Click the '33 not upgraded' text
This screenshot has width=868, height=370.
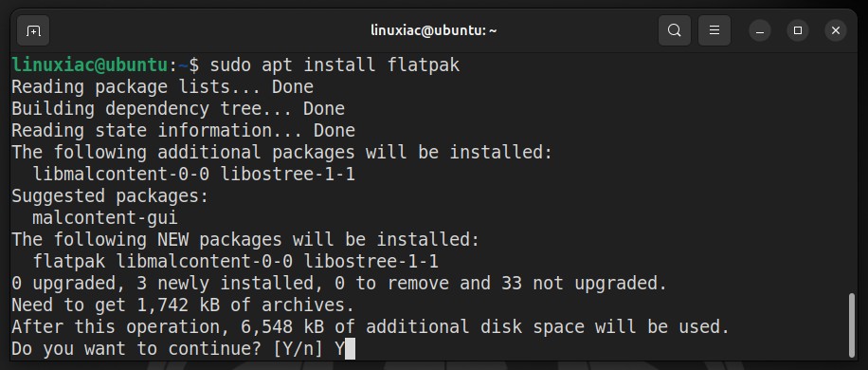(x=581, y=284)
